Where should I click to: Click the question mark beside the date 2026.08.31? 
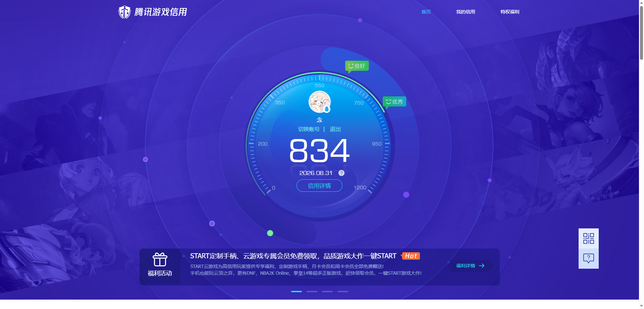[341, 173]
